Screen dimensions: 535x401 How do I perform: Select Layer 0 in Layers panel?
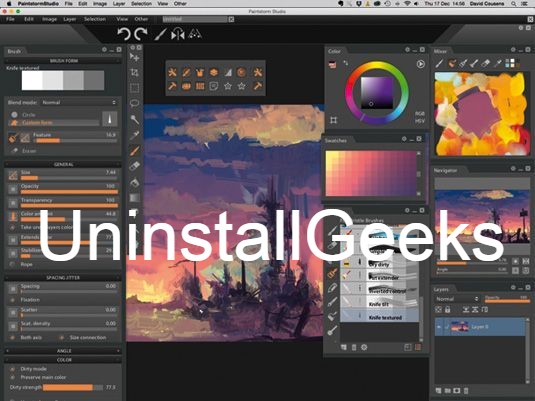480,327
